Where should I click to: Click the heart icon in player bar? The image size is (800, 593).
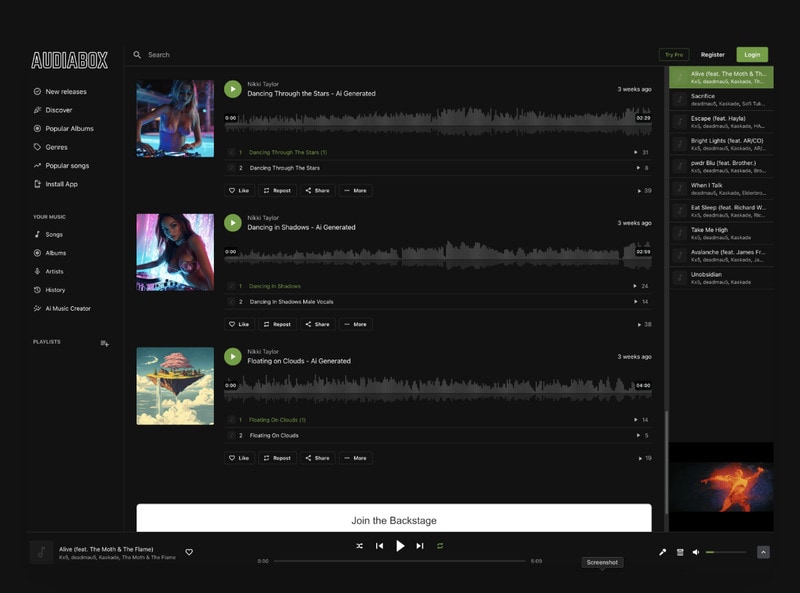[189, 552]
